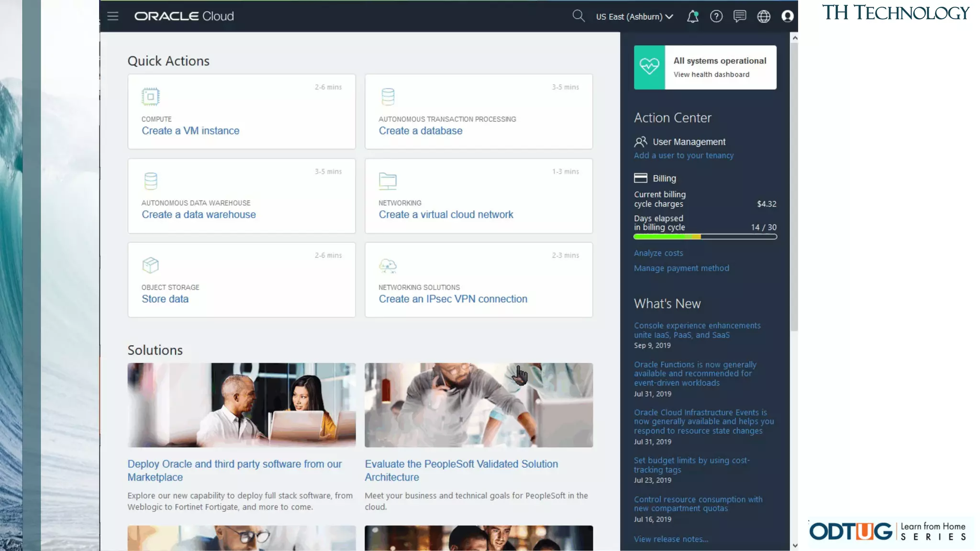Click the billing cycle progress bar
Screen dimensions: 980x551
[704, 237]
